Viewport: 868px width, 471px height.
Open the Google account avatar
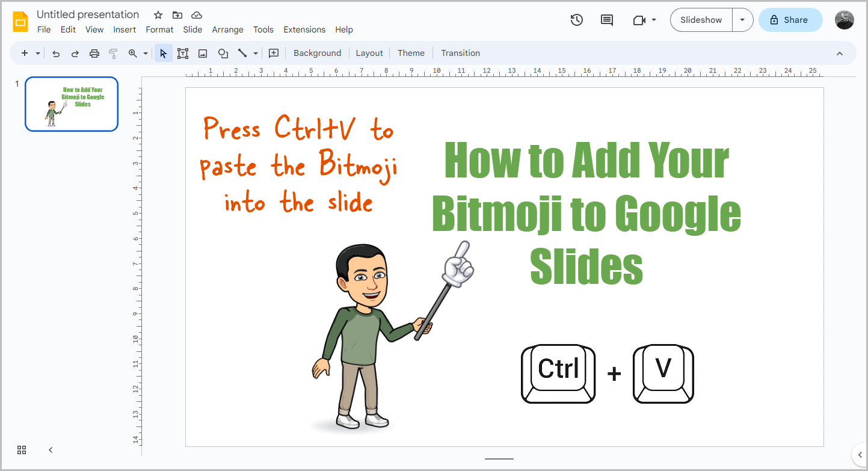pos(845,20)
